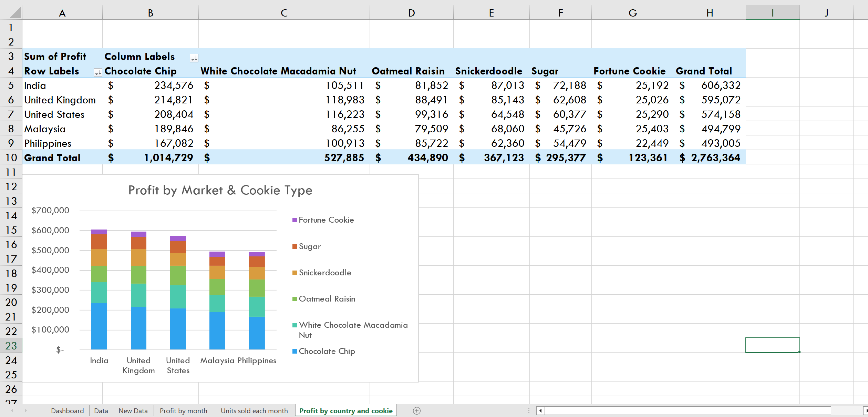The image size is (868, 417).
Task: Click the Chocolate Chip legend swatch
Action: (294, 351)
